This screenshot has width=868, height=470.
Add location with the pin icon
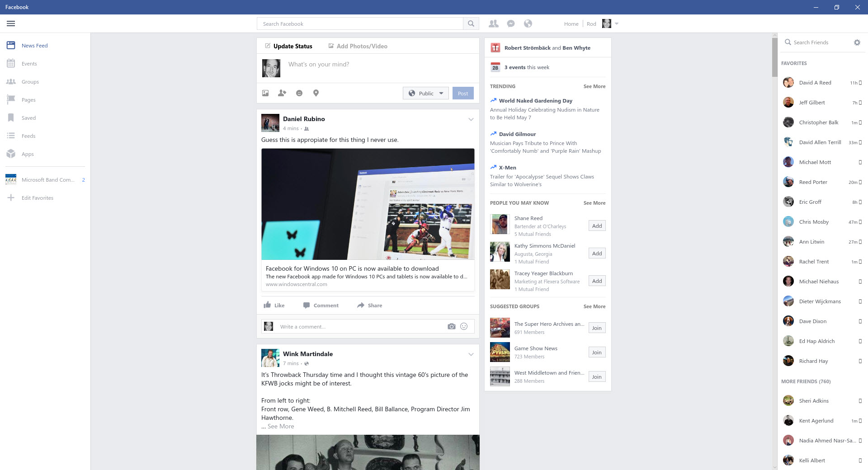316,93
